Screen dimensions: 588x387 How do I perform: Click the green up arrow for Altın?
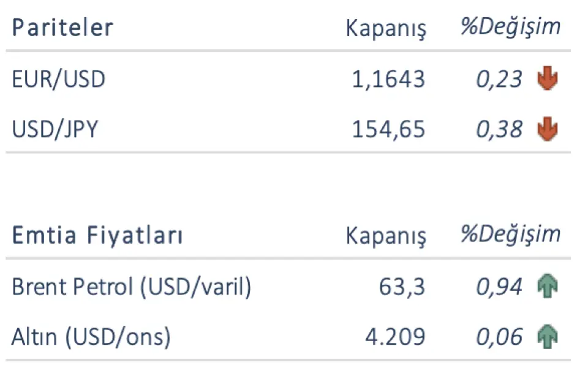click(x=548, y=337)
